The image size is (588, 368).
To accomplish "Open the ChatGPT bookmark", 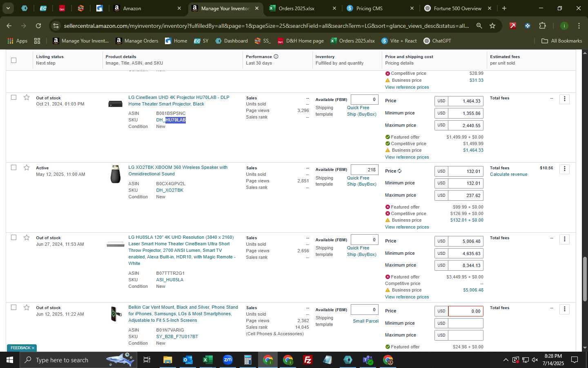I will pyautogui.click(x=437, y=40).
